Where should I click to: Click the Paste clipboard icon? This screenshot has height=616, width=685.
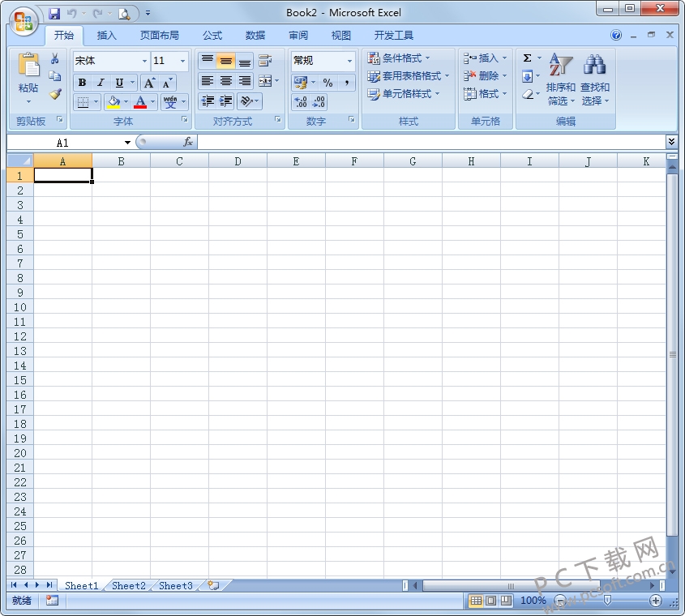(x=28, y=64)
